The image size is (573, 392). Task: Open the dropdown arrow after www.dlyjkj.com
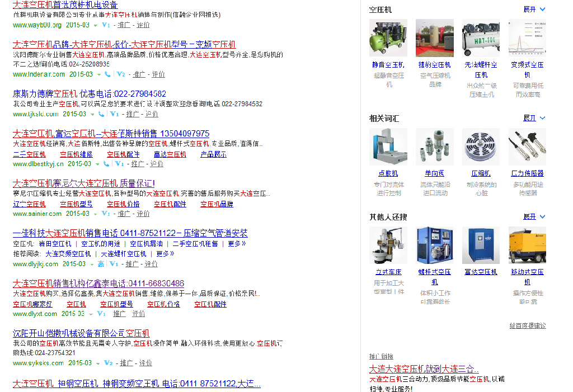92,264
